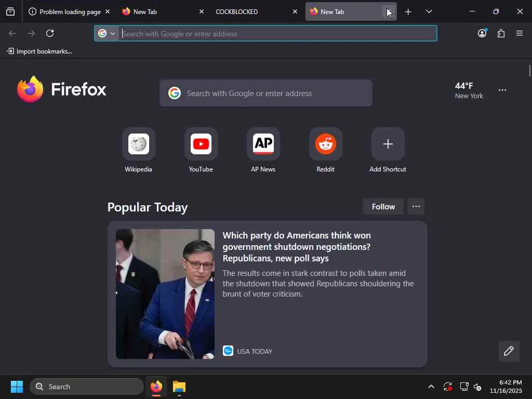Open the Windows Start menu
This screenshot has width=532, height=399.
17,387
